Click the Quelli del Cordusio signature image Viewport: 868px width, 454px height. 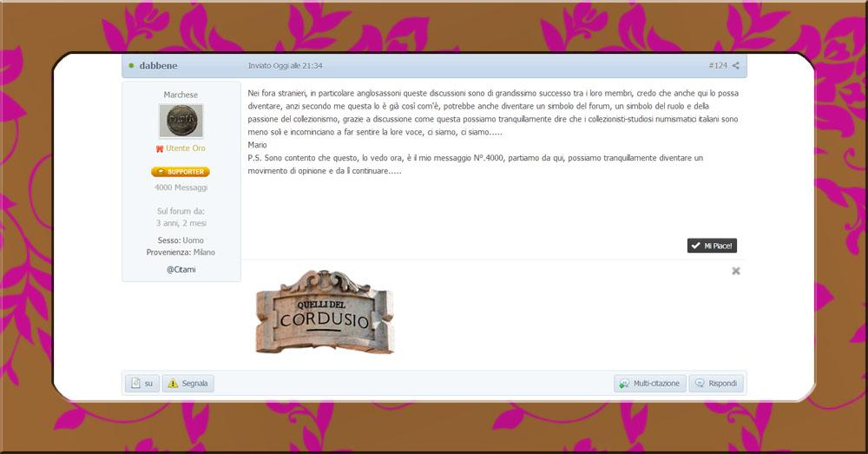(x=325, y=312)
